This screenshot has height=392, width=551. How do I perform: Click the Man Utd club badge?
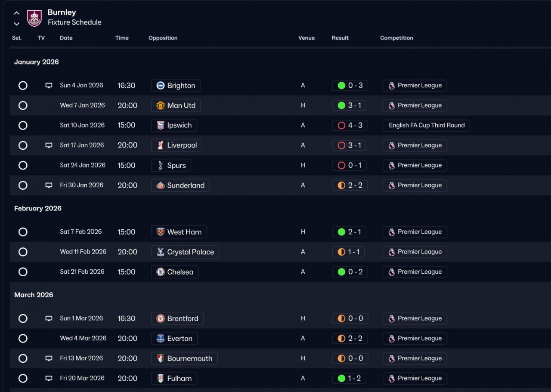161,105
